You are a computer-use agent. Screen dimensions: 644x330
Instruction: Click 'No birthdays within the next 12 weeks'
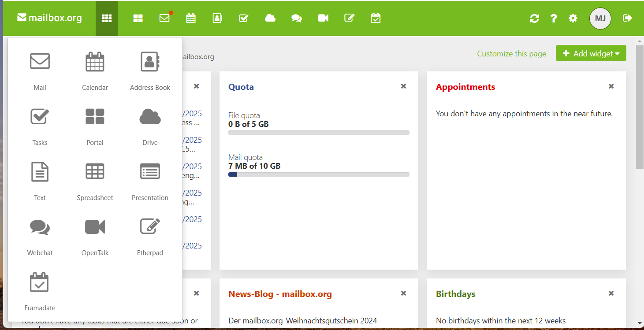pyautogui.click(x=501, y=321)
